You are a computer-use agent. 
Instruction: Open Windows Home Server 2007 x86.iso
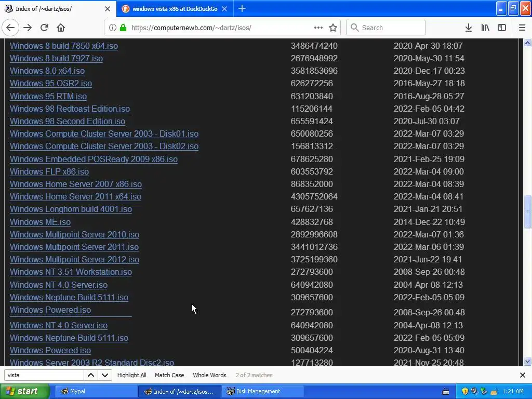tap(76, 184)
